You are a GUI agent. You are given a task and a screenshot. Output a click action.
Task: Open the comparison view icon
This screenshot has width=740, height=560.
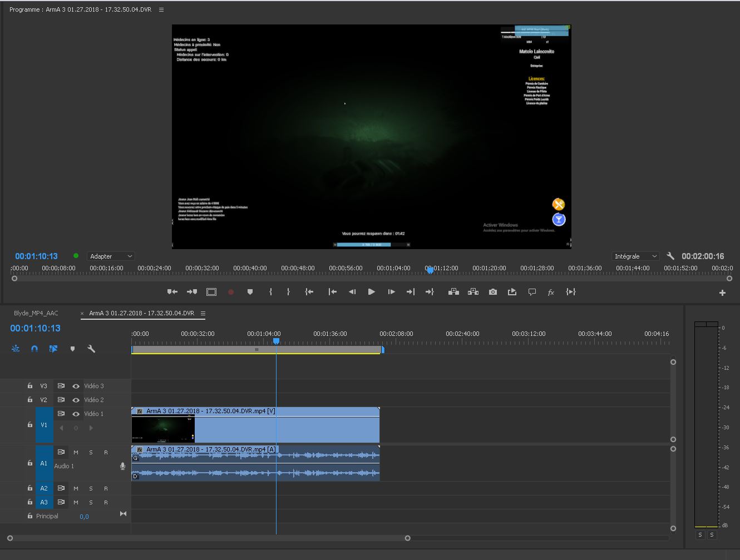[x=571, y=292]
